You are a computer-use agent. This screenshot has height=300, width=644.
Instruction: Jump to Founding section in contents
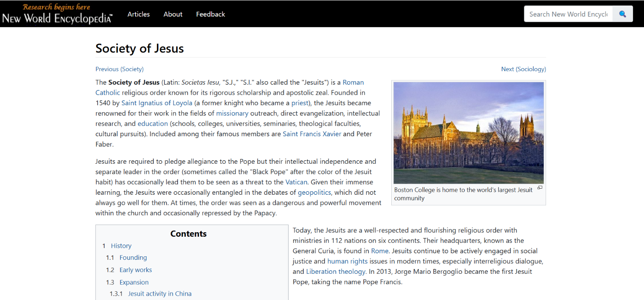[x=133, y=258]
